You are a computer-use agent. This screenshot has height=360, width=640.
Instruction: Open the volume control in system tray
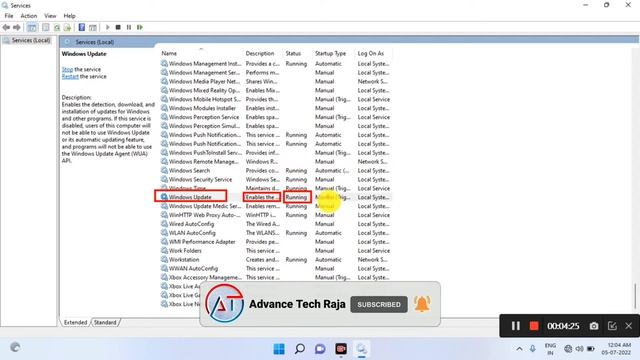(579, 349)
